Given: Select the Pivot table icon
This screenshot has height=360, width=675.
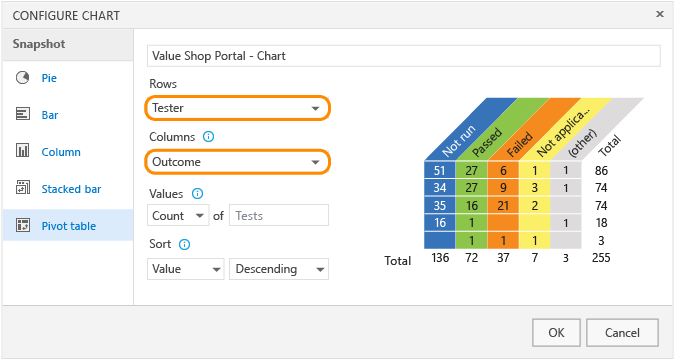Looking at the screenshot, I should click(22, 225).
